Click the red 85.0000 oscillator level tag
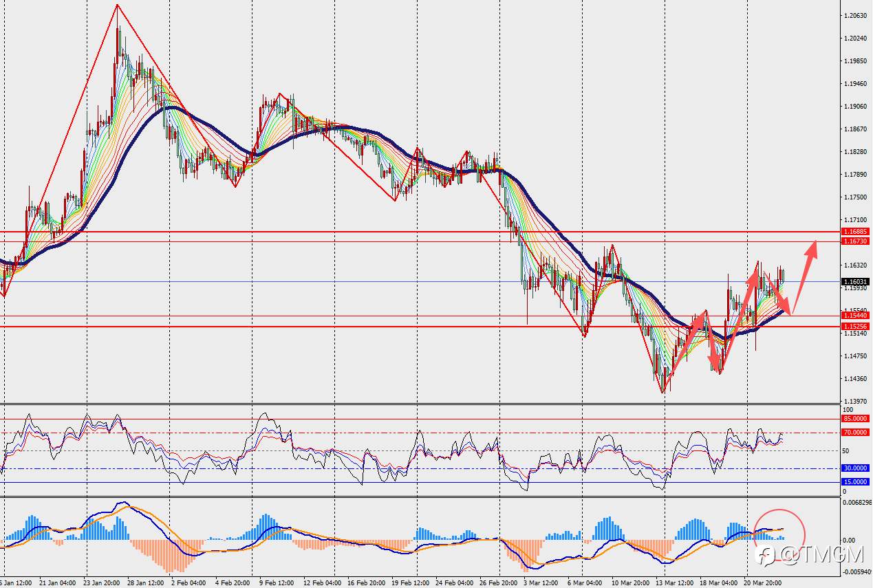The image size is (873, 588). pyautogui.click(x=856, y=419)
